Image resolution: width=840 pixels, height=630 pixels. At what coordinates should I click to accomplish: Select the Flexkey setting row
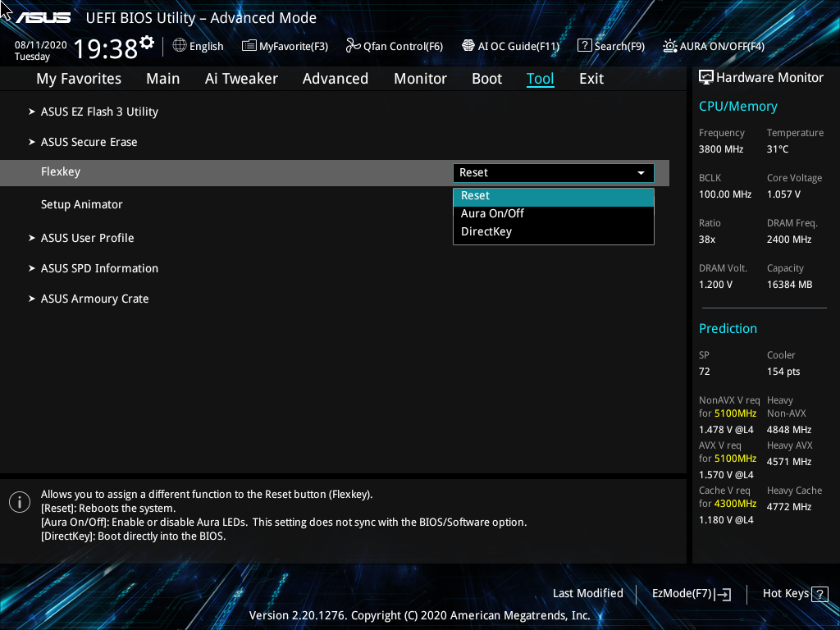click(335, 173)
